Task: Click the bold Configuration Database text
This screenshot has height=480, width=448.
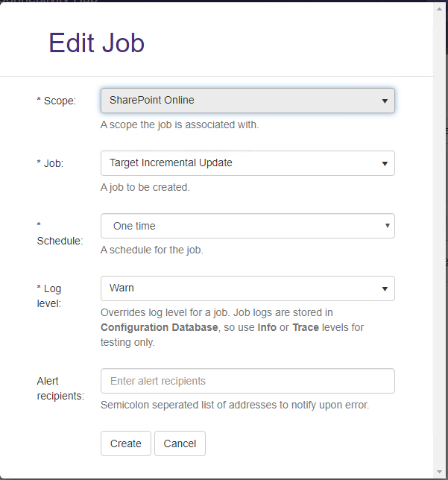Action: coord(160,327)
